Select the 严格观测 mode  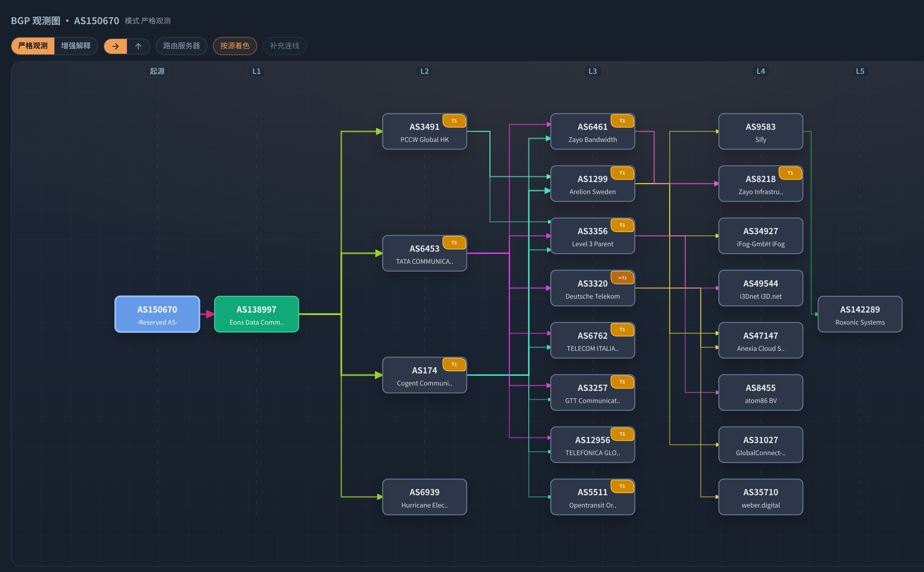(x=33, y=46)
